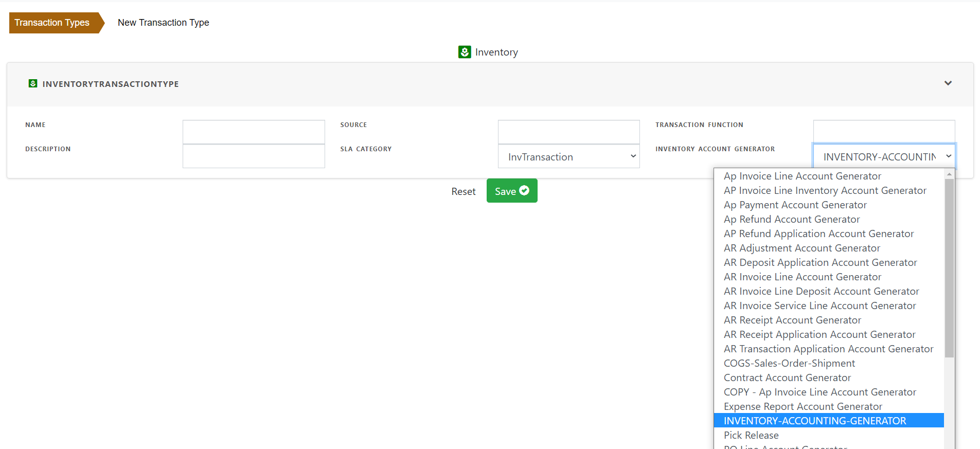Viewport: 980px width, 449px height.
Task: Click the checkmark icon on Save
Action: [524, 190]
